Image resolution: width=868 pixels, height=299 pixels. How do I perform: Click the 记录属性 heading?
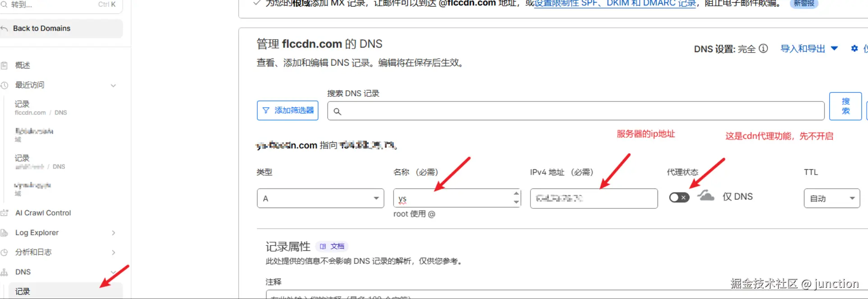[x=288, y=246]
